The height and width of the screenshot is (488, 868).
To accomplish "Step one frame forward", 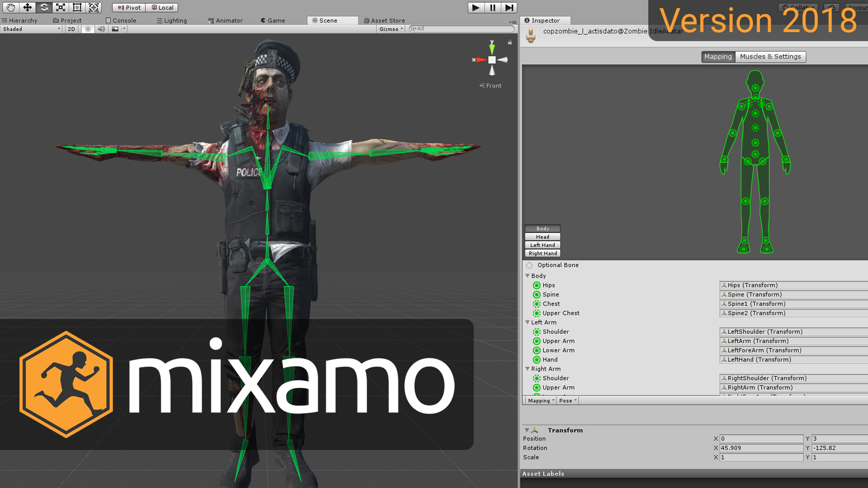I will point(509,8).
